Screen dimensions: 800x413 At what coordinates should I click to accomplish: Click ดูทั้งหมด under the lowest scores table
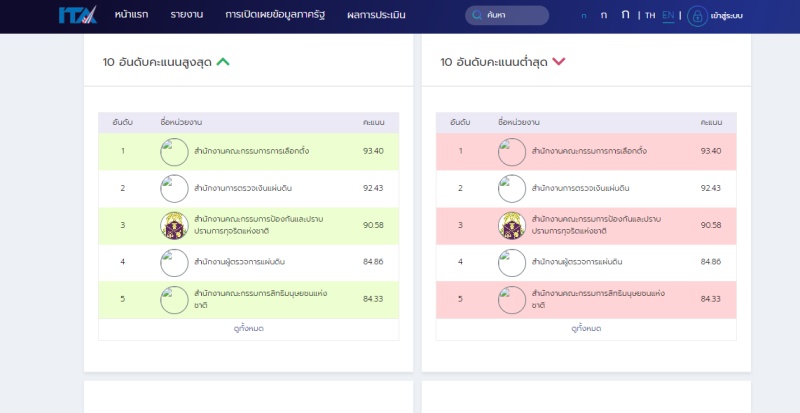586,328
